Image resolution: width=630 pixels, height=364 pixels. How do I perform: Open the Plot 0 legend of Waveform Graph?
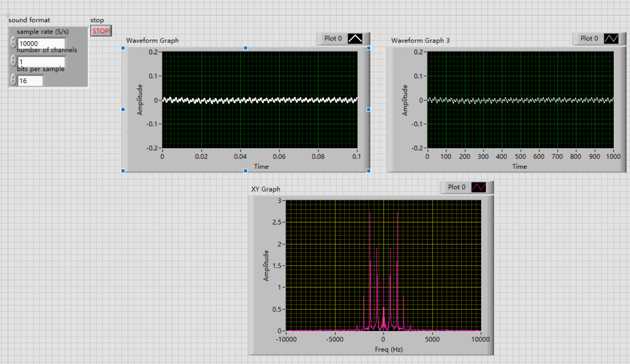[332, 38]
